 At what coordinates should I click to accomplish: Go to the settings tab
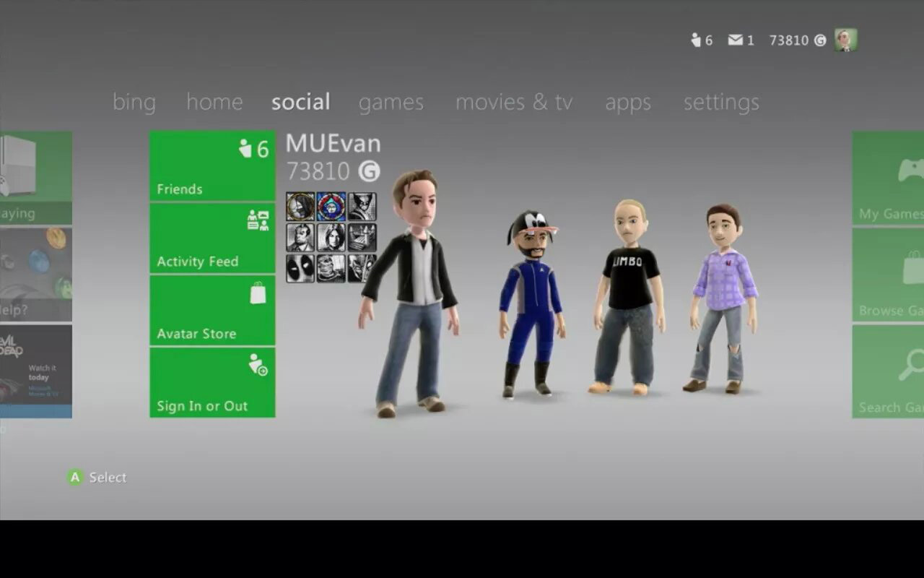pos(721,103)
